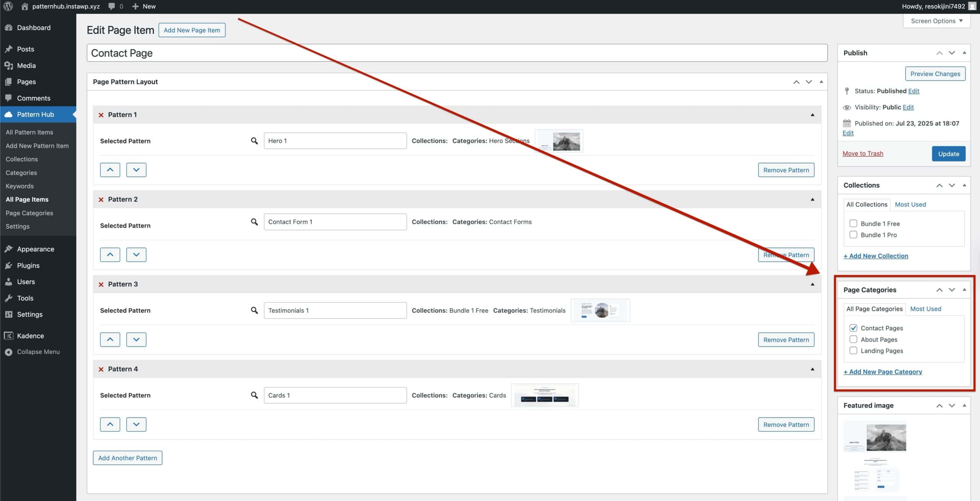Enable the Bundle 1 Free collection
This screenshot has width=980, height=501.
coord(853,223)
